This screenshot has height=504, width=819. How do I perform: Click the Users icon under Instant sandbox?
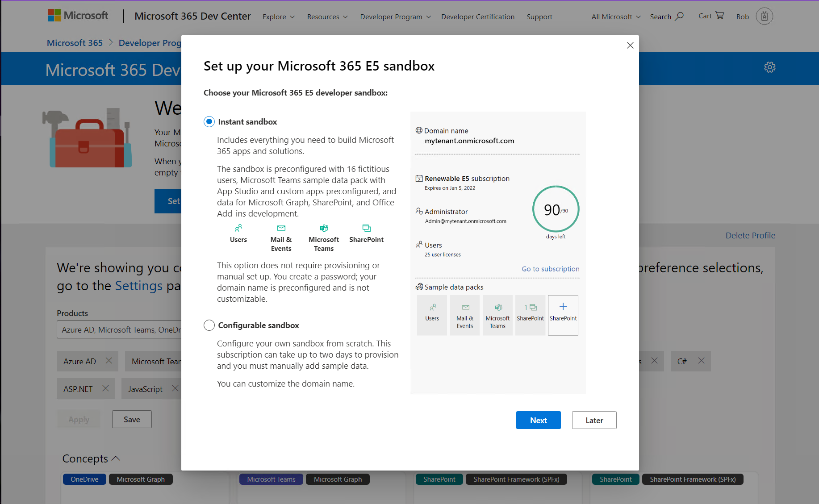pos(238,228)
